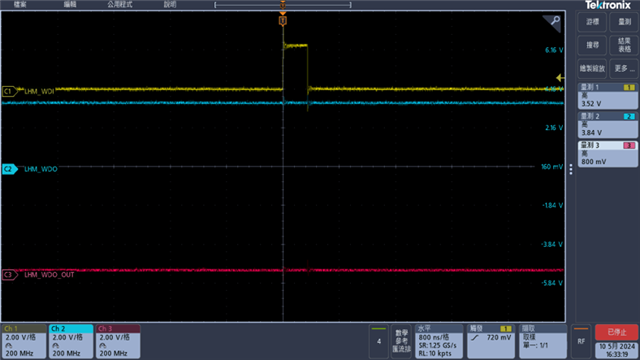Open the 公用程式 (Utility) menu

pos(120,4)
